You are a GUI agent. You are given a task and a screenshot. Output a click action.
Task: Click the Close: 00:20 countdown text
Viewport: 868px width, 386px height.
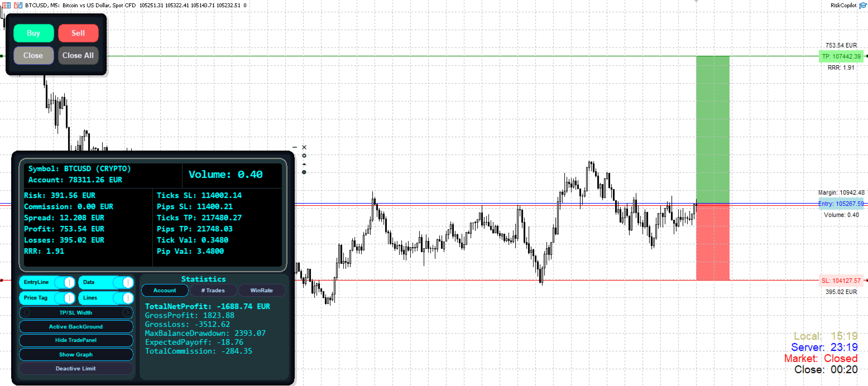pyautogui.click(x=826, y=369)
